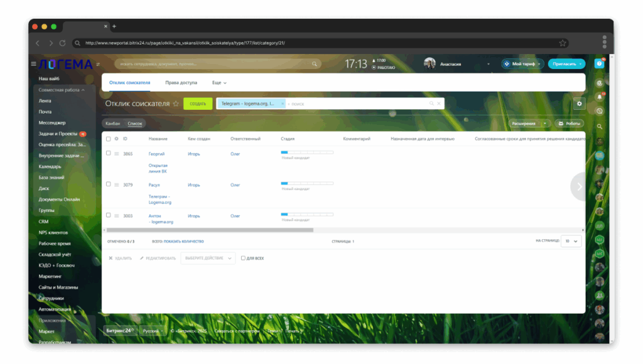Open grid column settings gear near ID
643x364 pixels.
coord(116,139)
